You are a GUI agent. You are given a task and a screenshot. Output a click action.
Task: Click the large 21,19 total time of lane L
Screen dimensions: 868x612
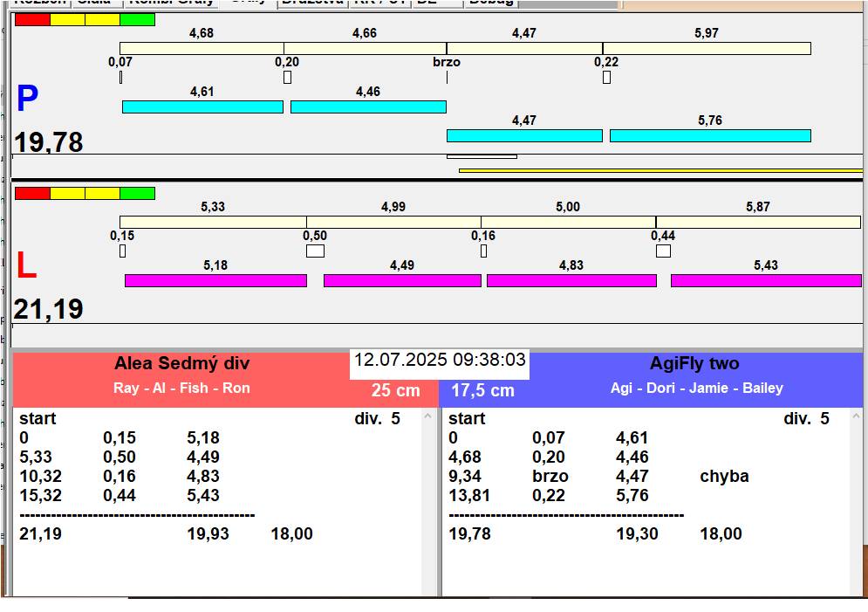pyautogui.click(x=49, y=309)
